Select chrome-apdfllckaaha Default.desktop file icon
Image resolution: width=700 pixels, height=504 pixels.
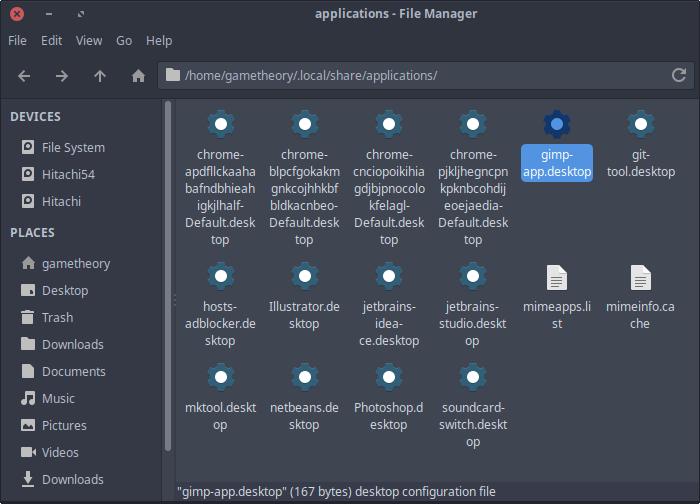[x=221, y=124]
